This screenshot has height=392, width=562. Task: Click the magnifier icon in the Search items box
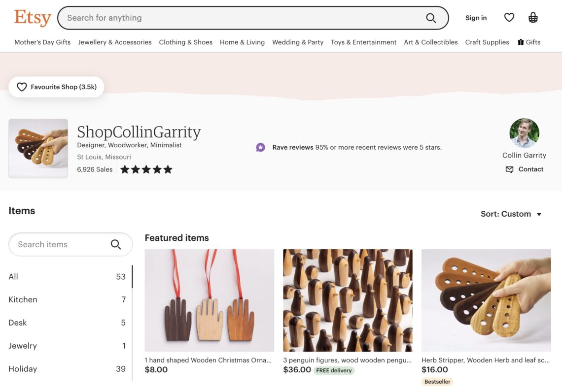[x=116, y=244]
